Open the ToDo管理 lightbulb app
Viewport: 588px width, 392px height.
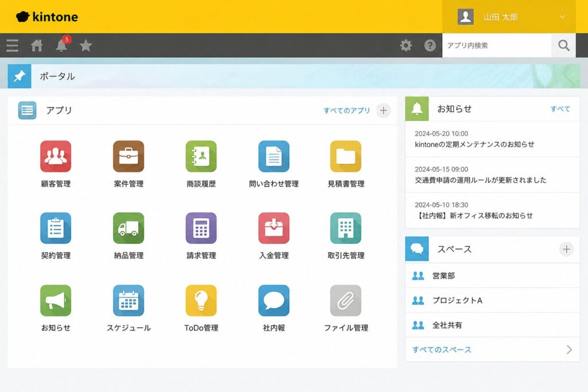[x=201, y=301]
